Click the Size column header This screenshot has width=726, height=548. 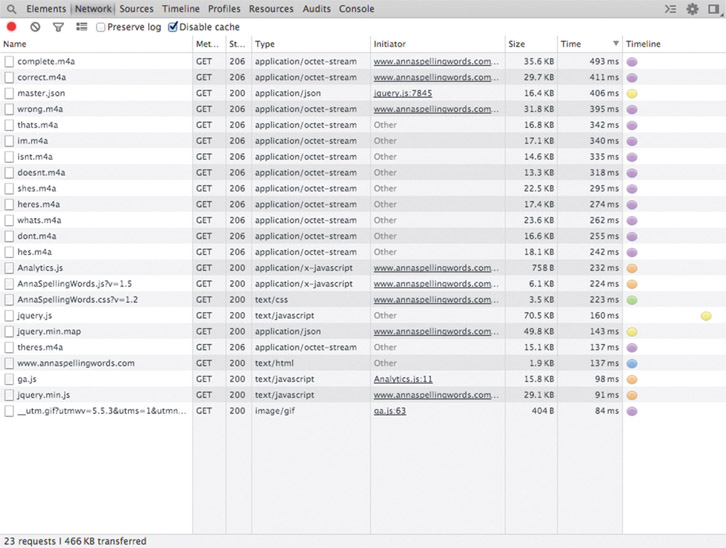516,44
